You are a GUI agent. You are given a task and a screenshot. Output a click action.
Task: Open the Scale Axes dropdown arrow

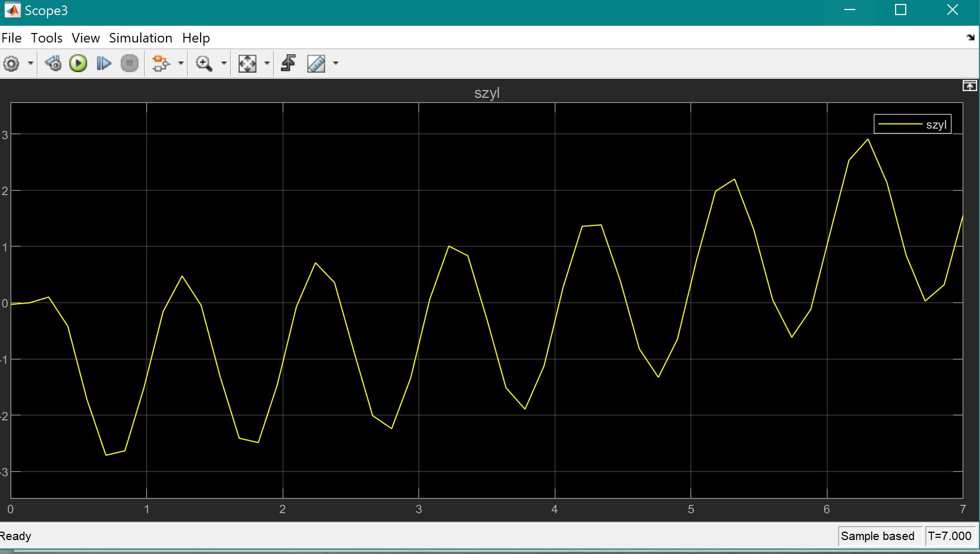point(267,64)
